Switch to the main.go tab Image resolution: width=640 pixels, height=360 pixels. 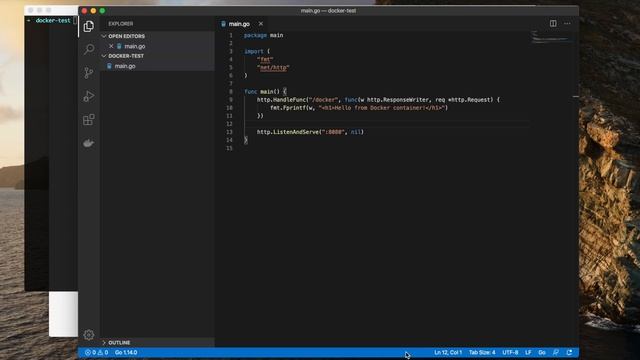(239, 24)
